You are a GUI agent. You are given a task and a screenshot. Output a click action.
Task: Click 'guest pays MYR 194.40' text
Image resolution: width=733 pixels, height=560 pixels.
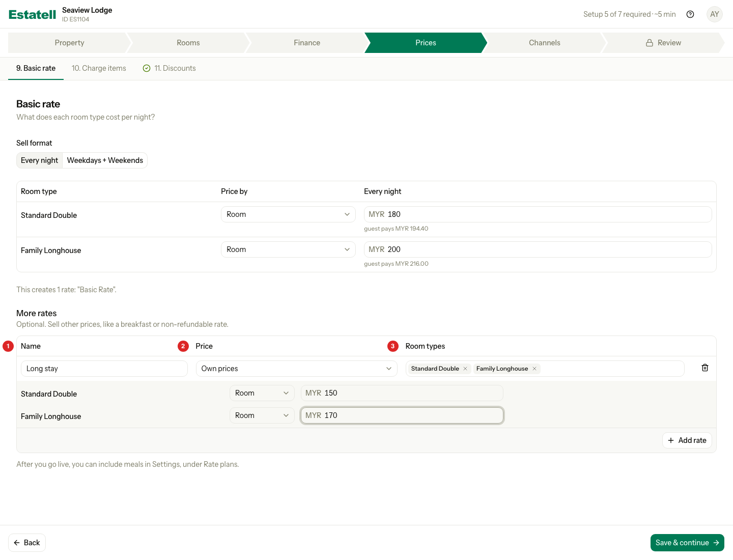pyautogui.click(x=396, y=229)
